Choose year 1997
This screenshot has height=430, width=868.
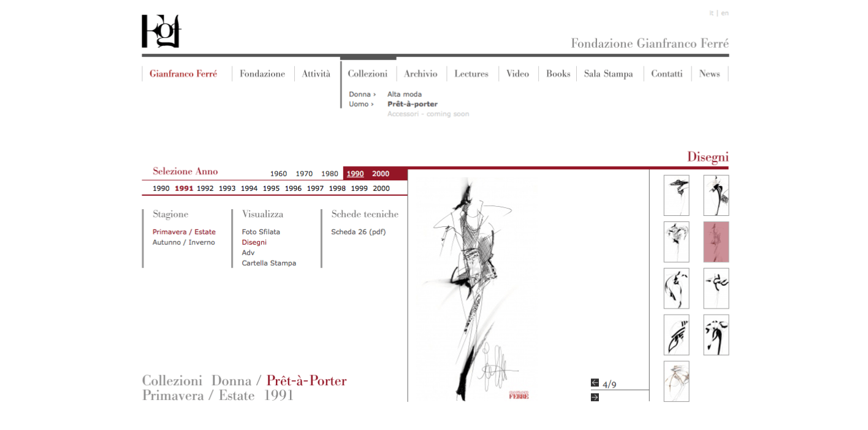point(316,189)
